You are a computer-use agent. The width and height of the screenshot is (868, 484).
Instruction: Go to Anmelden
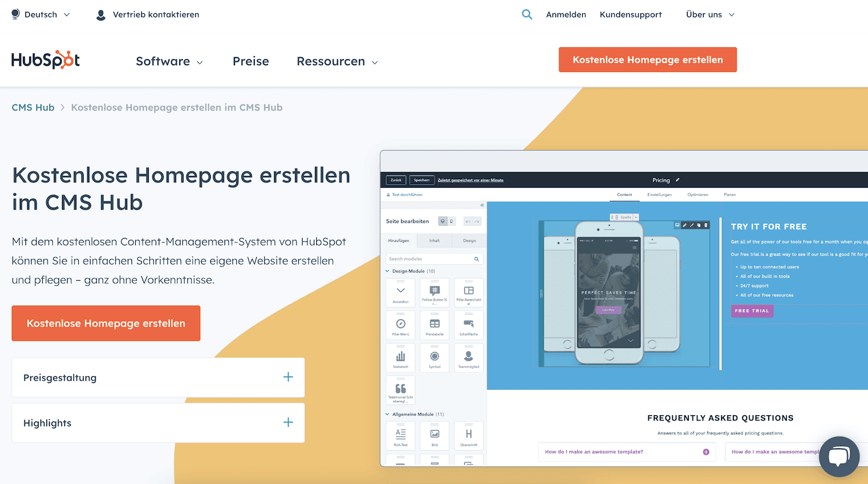[566, 14]
